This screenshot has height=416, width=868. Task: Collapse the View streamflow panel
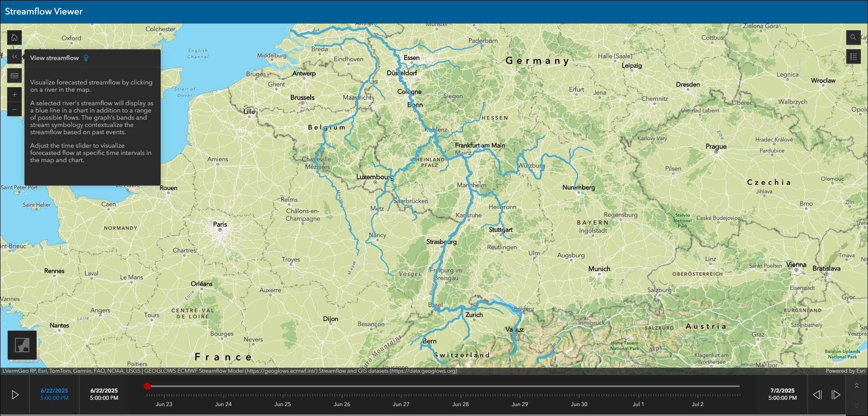[14, 56]
